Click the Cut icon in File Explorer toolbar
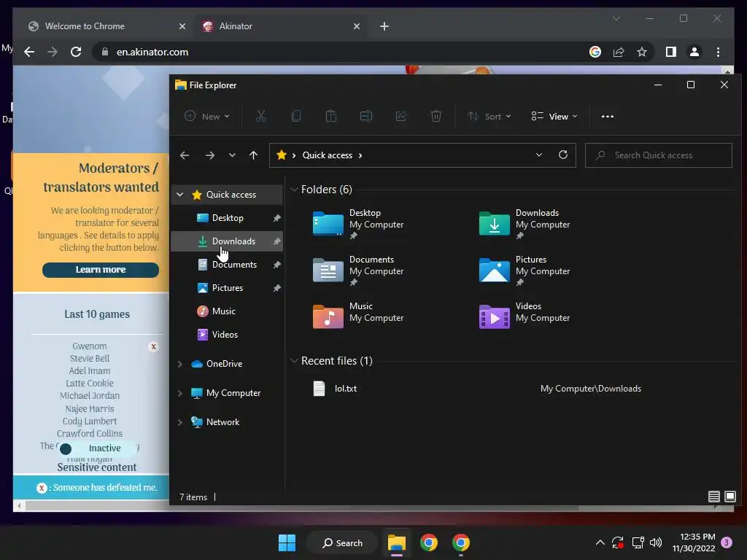Viewport: 747px width, 560px height. pos(261,116)
